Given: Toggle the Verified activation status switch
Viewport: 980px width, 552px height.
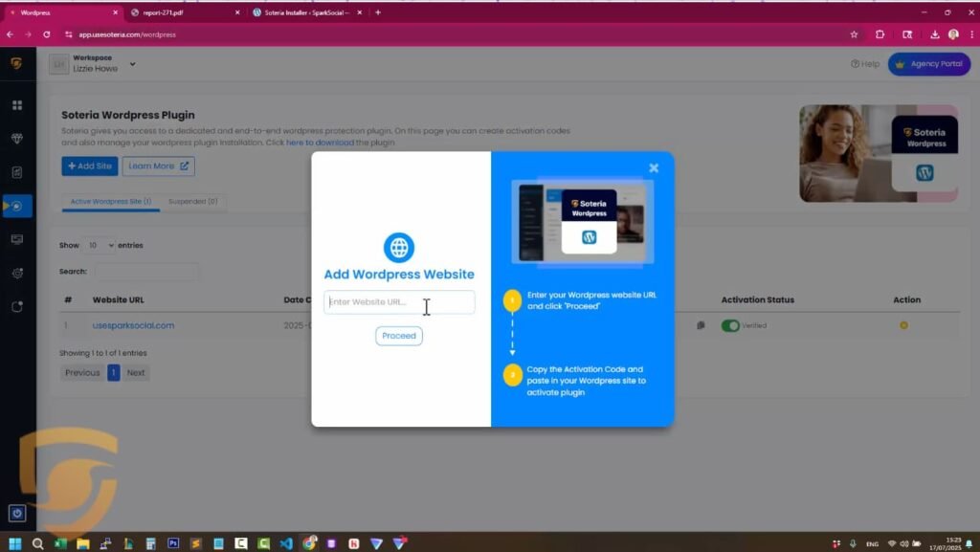Looking at the screenshot, I should click(x=730, y=325).
